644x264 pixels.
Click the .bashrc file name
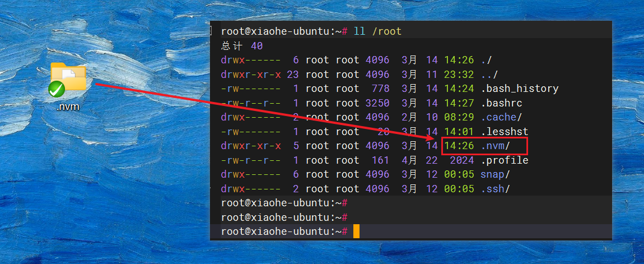pos(502,103)
